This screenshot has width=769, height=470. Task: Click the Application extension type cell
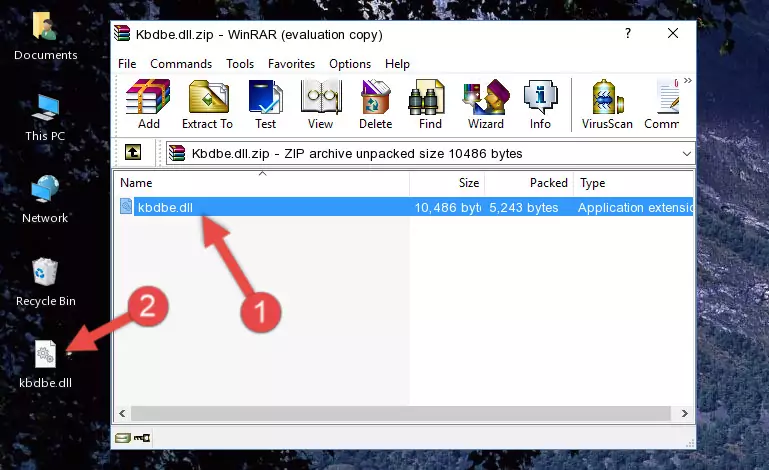pos(635,208)
